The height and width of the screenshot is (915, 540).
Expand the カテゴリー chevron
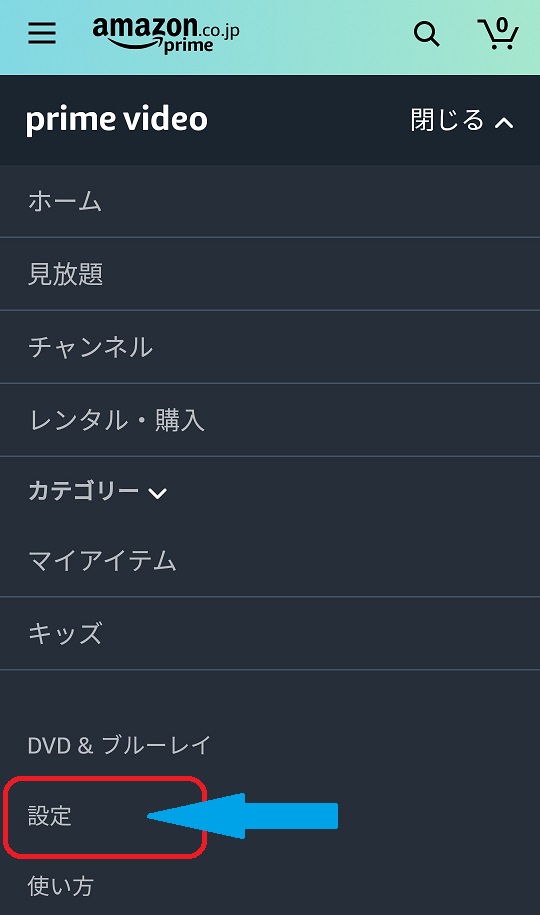(x=157, y=493)
